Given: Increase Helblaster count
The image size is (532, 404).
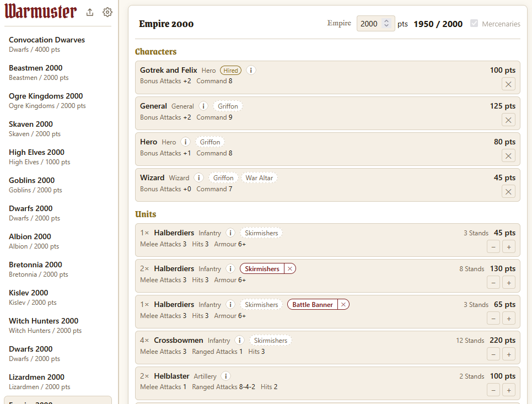Looking at the screenshot, I should click(509, 390).
